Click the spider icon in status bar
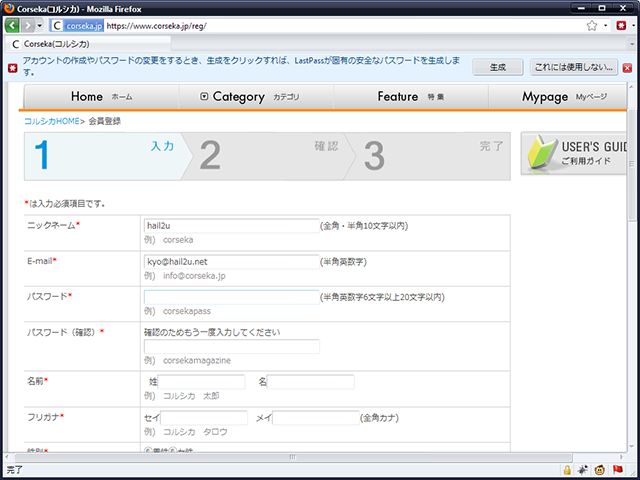This screenshot has height=480, width=640. pyautogui.click(x=583, y=469)
